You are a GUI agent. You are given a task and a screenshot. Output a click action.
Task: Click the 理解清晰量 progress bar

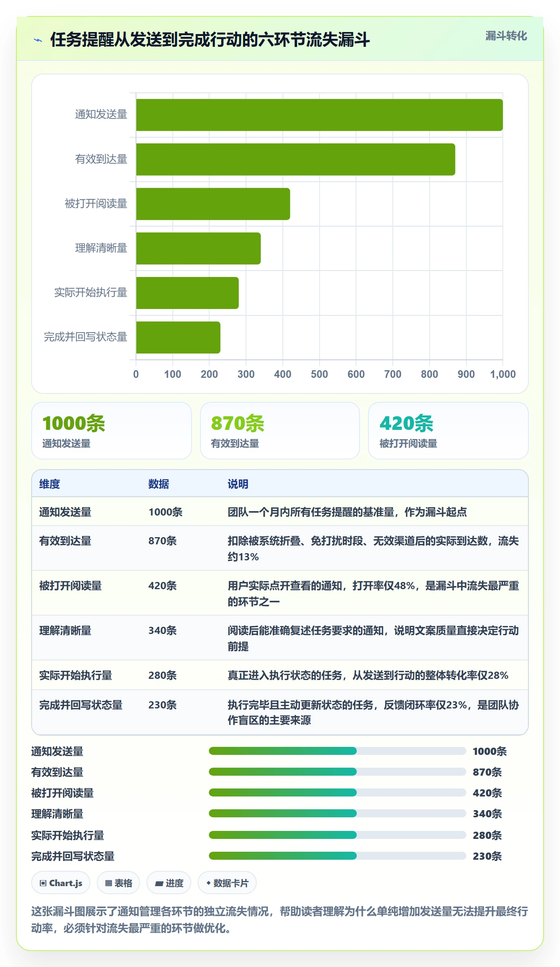tap(337, 813)
